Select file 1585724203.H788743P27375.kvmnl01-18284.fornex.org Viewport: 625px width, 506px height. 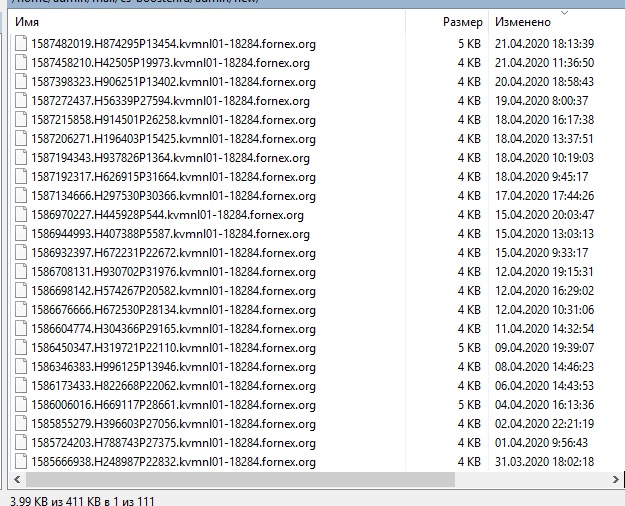coord(173,443)
